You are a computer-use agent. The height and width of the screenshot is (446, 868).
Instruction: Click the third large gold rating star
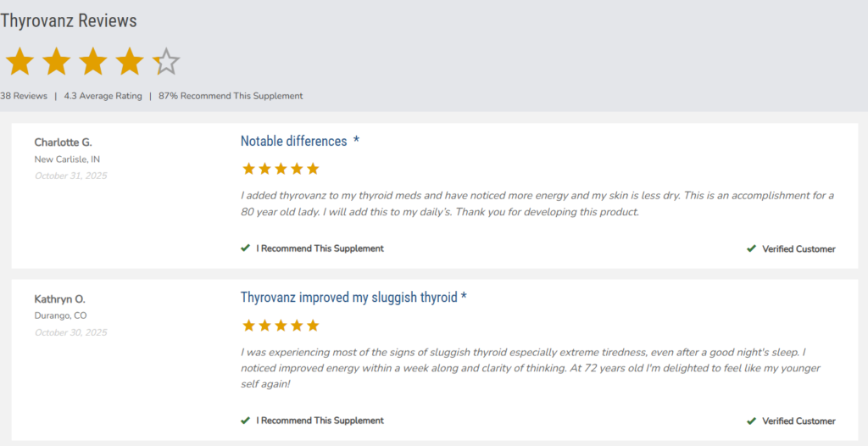point(93,62)
